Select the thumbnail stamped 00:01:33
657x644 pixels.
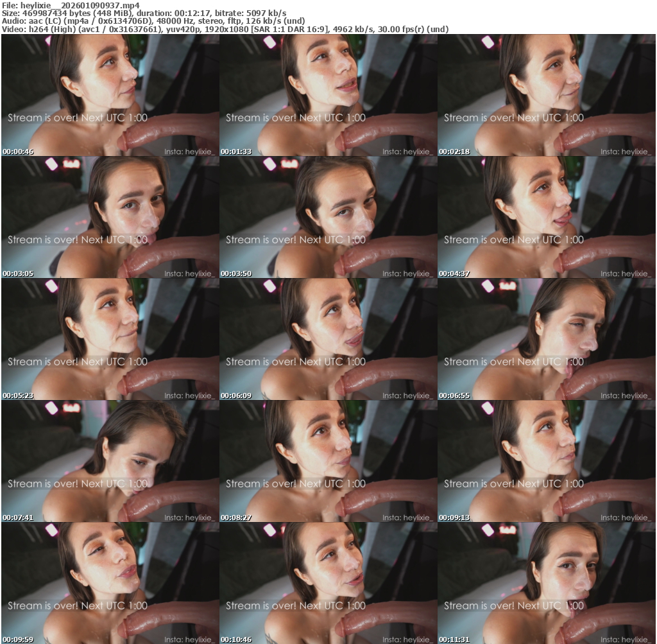[328, 95]
